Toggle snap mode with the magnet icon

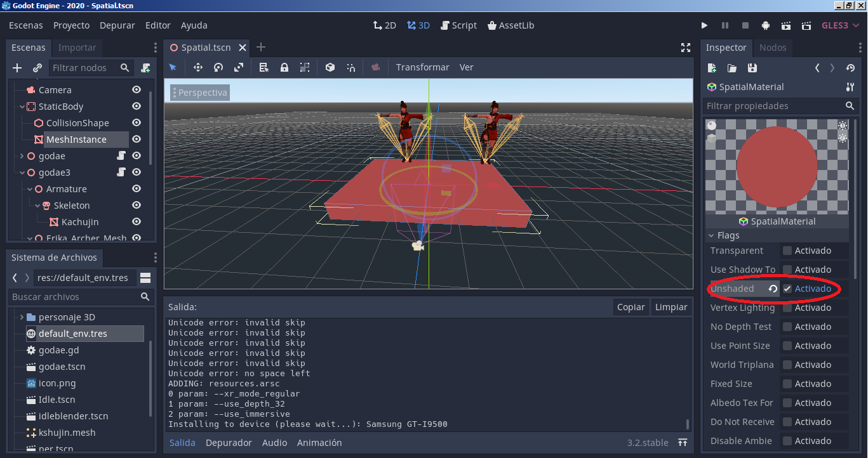pos(351,67)
